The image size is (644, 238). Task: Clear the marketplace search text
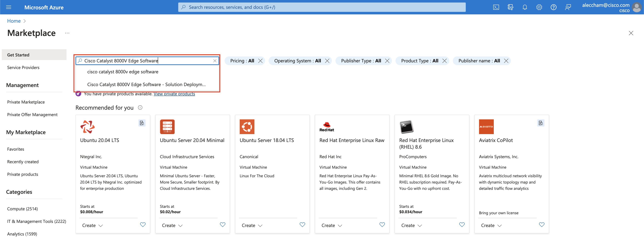215,61
